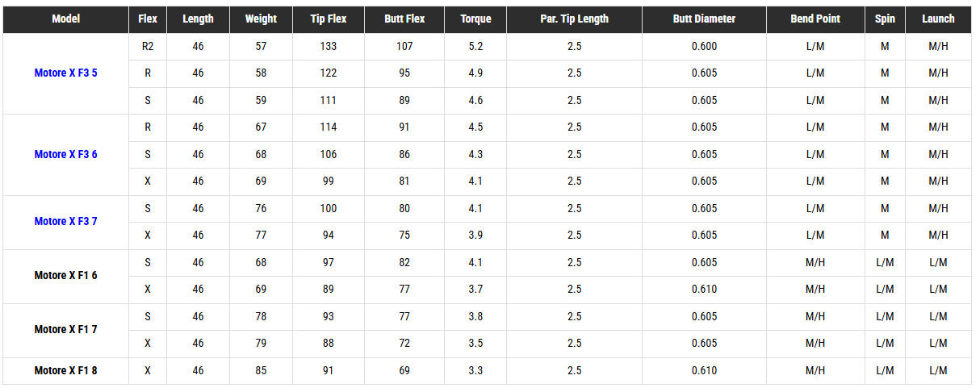Select the 85 weight cell
980x388 pixels.
(261, 371)
